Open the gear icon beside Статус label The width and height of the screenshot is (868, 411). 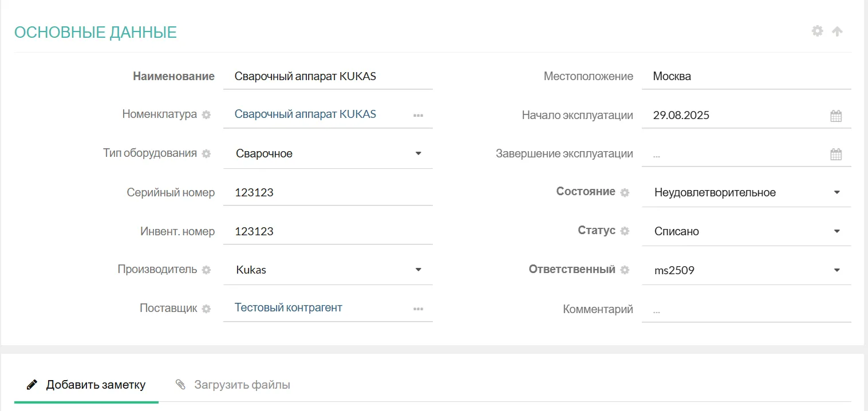625,231
